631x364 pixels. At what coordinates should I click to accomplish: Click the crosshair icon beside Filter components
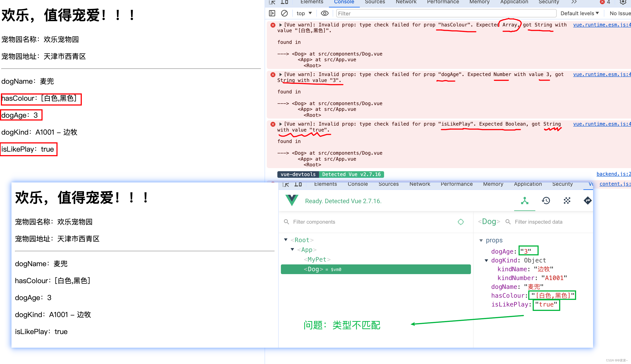click(460, 222)
